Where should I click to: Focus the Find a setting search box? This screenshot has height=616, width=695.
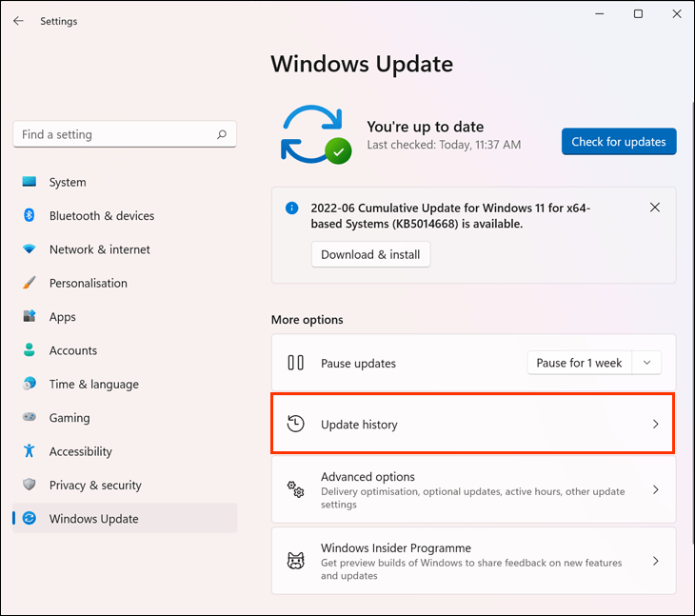pyautogui.click(x=125, y=134)
